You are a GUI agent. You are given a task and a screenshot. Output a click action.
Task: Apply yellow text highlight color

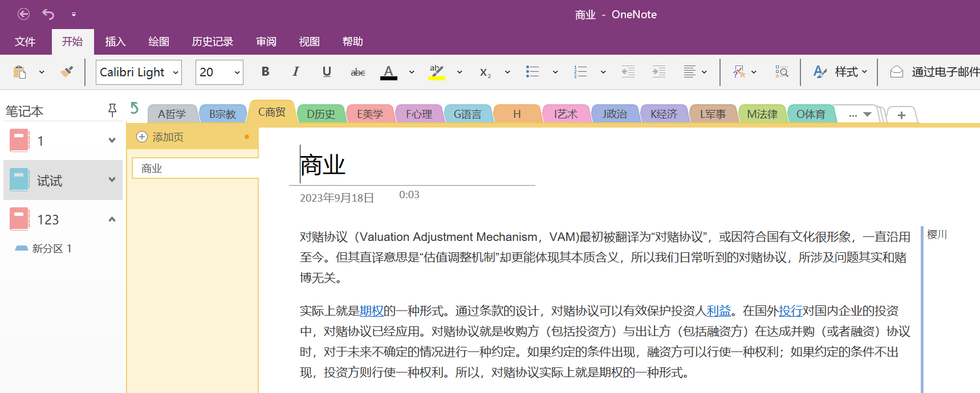(437, 72)
